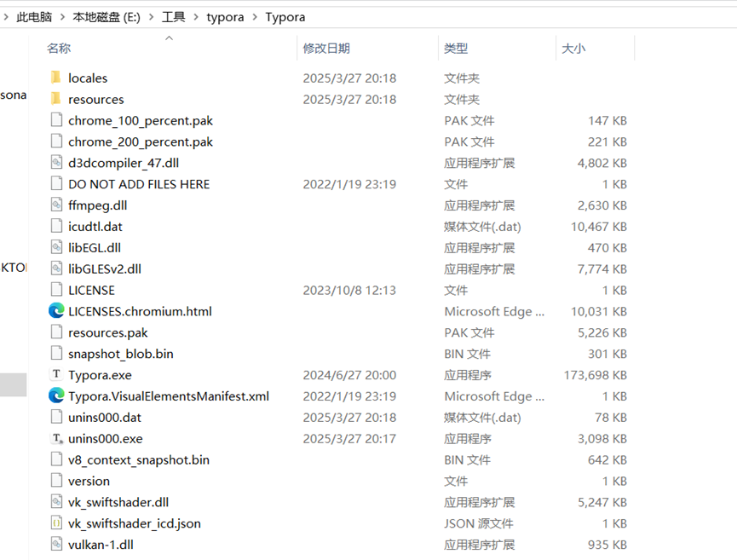Click the icudtl.dat file icon
Image resolution: width=737 pixels, height=560 pixels.
coord(56,226)
